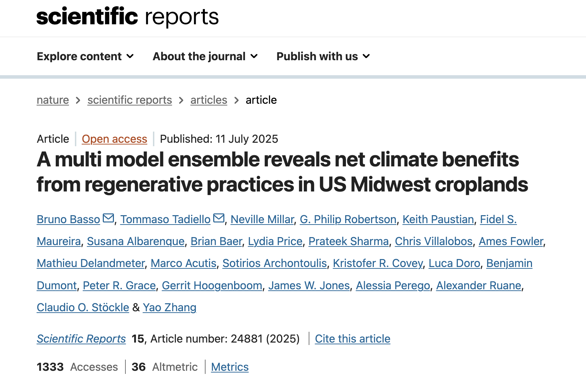Navigate to the articles breadcrumb
Image resolution: width=586 pixels, height=392 pixels.
coord(209,100)
